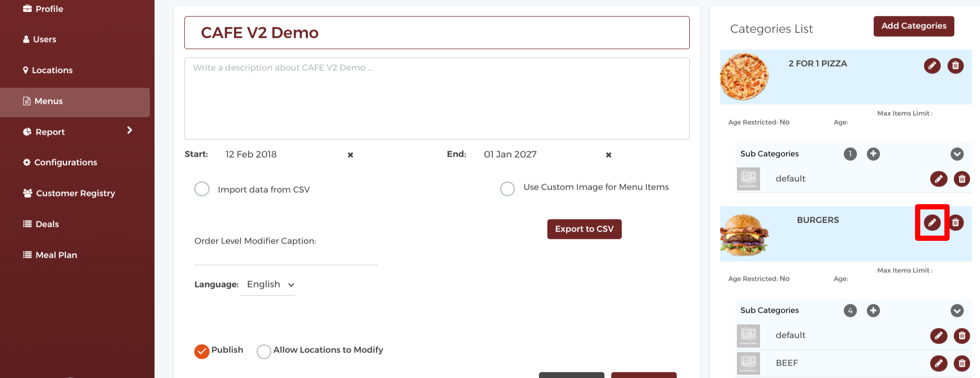Expand the Report sidebar menu
Image resolution: width=980 pixels, height=378 pixels.
coord(129,130)
